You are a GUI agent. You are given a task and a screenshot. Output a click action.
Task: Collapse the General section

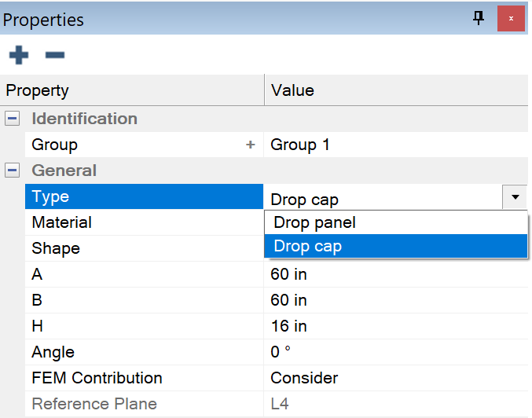pos(13,170)
